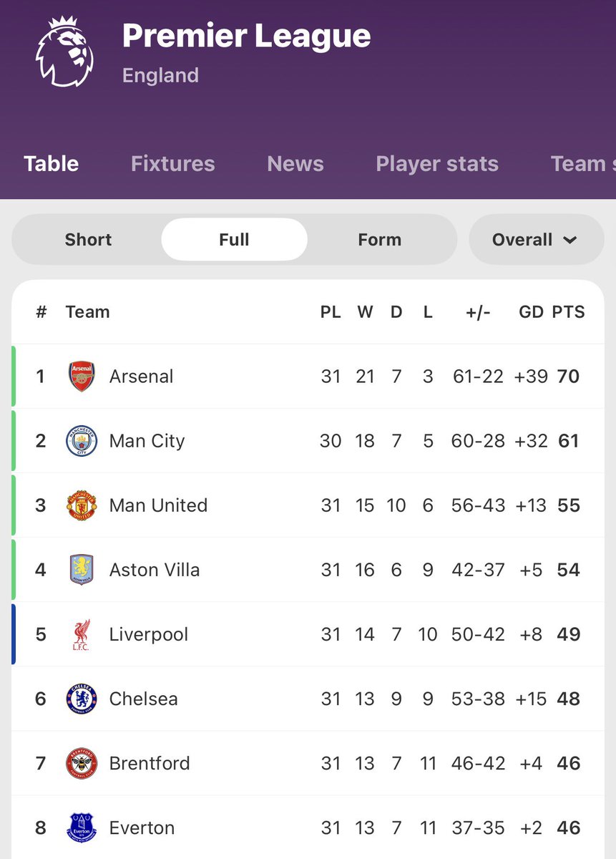Click the Everton club crest
This screenshot has height=859, width=616.
pyautogui.click(x=82, y=828)
